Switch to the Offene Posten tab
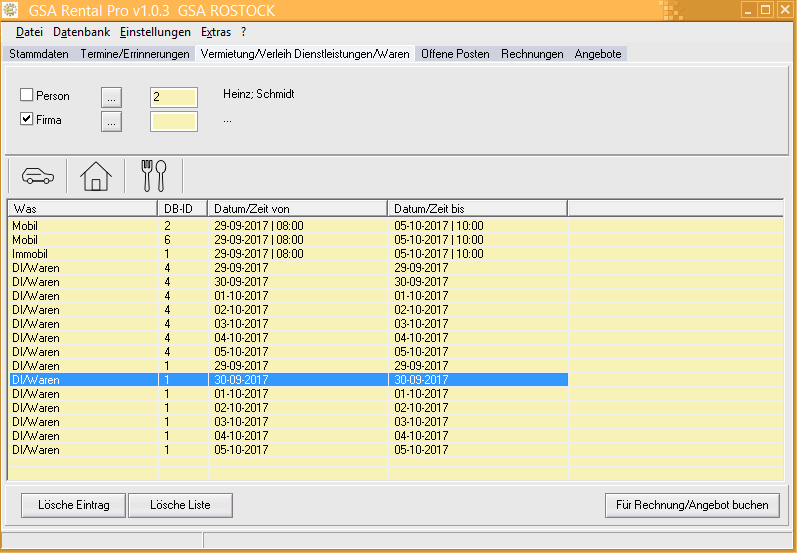Image resolution: width=797 pixels, height=554 pixels. coord(455,54)
